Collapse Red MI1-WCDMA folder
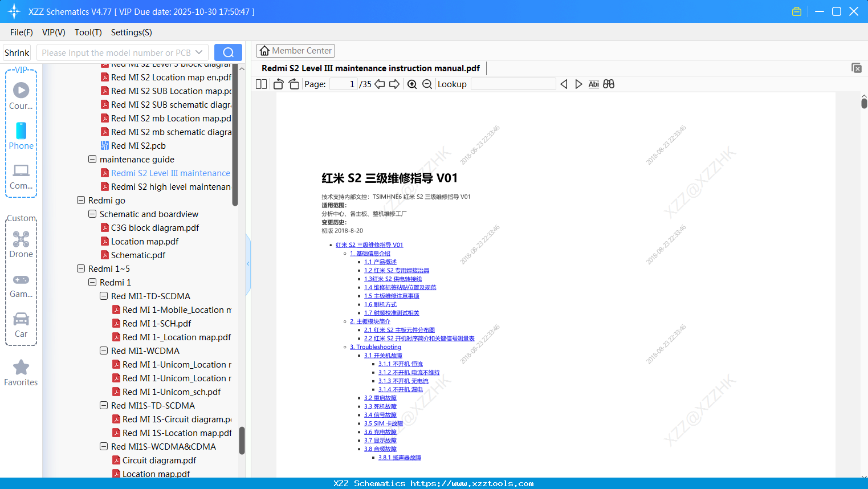Screen dimensions: 868x489 coord(104,351)
